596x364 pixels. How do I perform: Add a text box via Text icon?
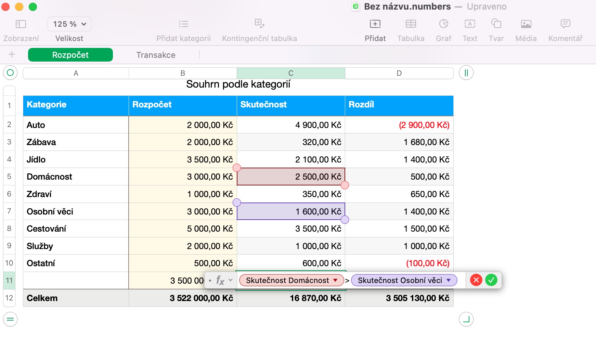tap(470, 24)
